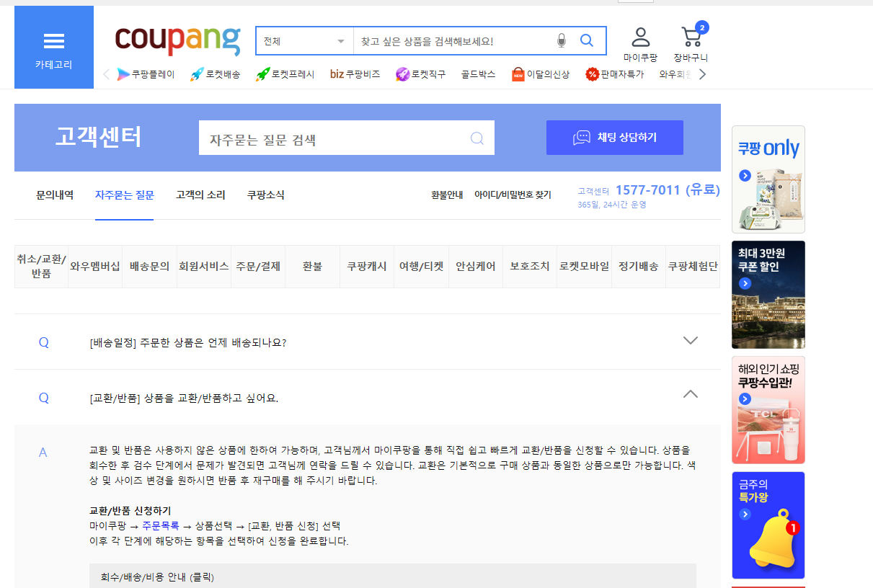This screenshot has width=873, height=588.
Task: Open 아이디/비밀번호 찾기 link
Action: (513, 195)
